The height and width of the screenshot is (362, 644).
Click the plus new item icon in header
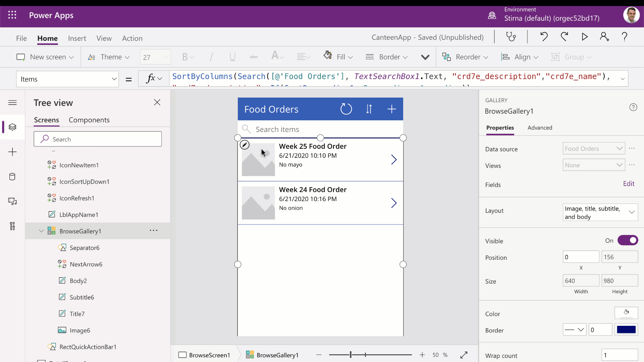(392, 109)
